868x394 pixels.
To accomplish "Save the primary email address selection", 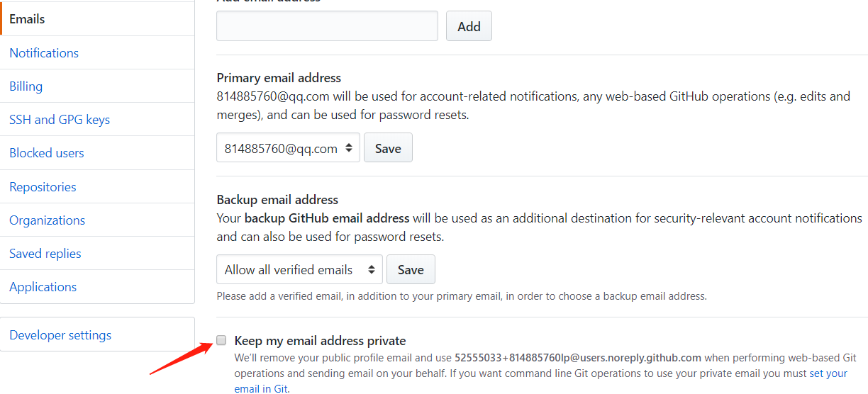I will [388, 148].
